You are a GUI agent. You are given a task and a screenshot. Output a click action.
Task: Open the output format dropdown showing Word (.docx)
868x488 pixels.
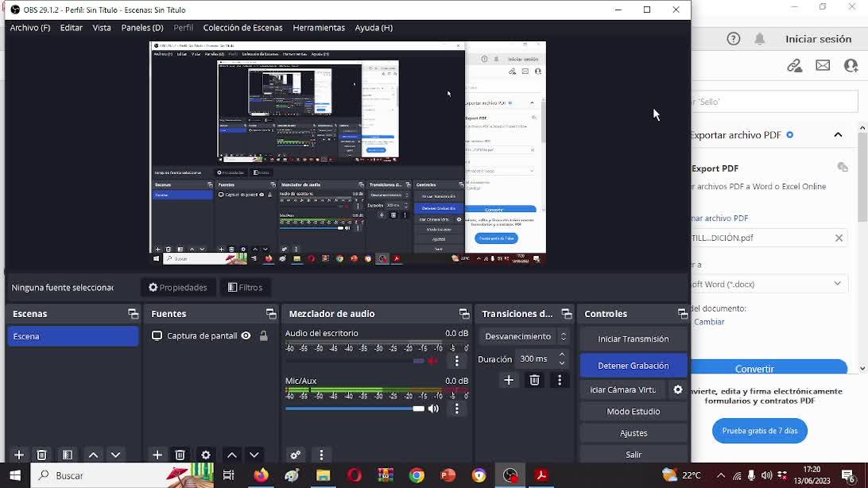(767, 284)
